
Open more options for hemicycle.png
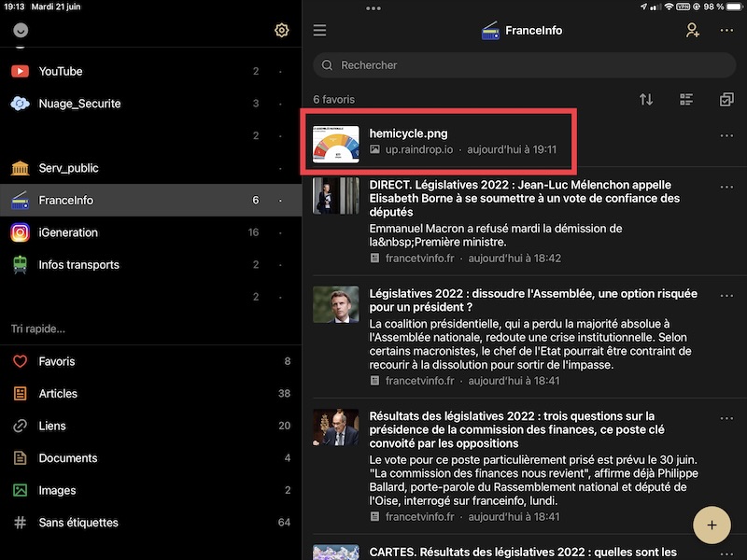(726, 135)
